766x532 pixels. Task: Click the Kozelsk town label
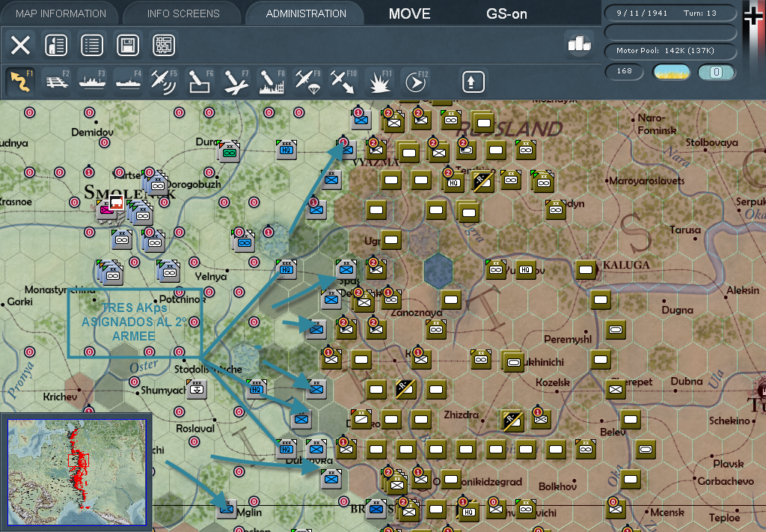553,382
